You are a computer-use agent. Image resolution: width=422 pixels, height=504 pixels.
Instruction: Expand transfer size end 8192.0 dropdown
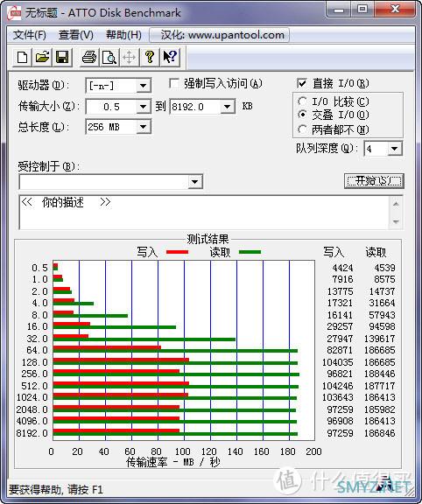[227, 107]
